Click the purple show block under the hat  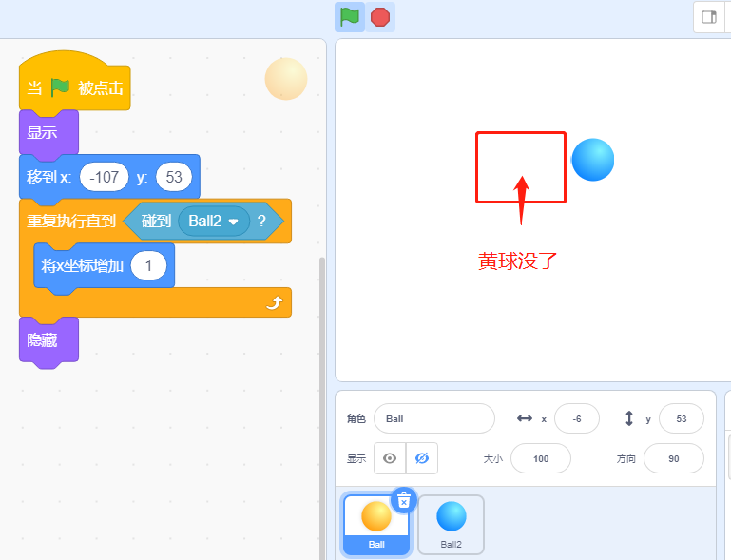tap(48, 133)
